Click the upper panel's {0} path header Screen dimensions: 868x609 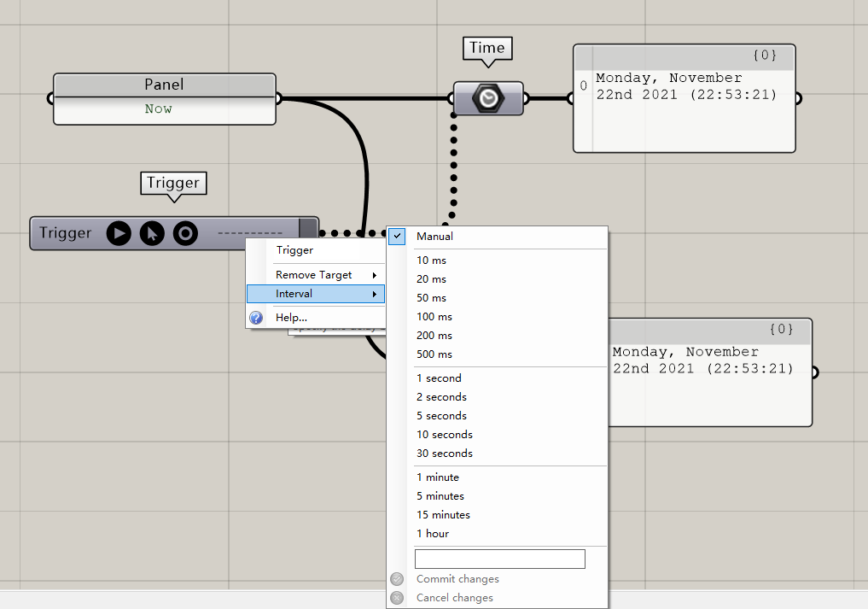click(x=765, y=55)
